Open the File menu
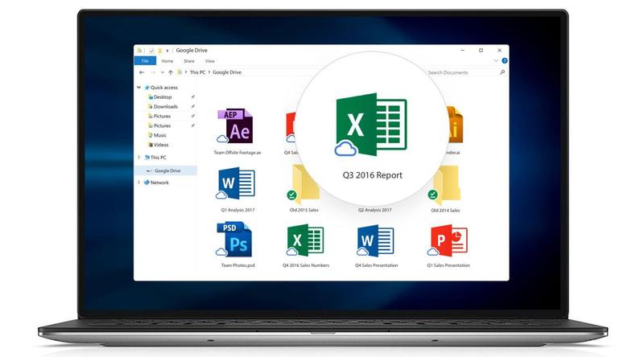 145,61
